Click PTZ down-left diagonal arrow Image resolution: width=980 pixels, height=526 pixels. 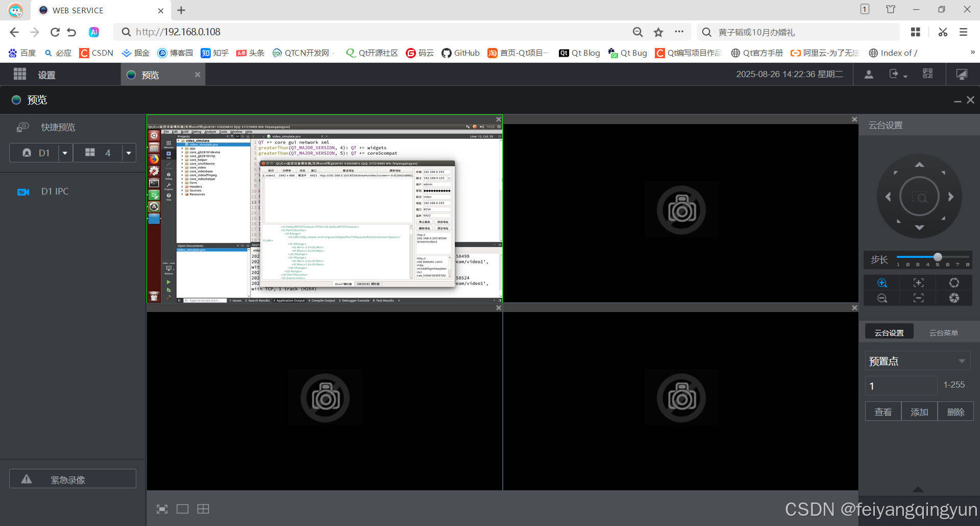pyautogui.click(x=898, y=221)
